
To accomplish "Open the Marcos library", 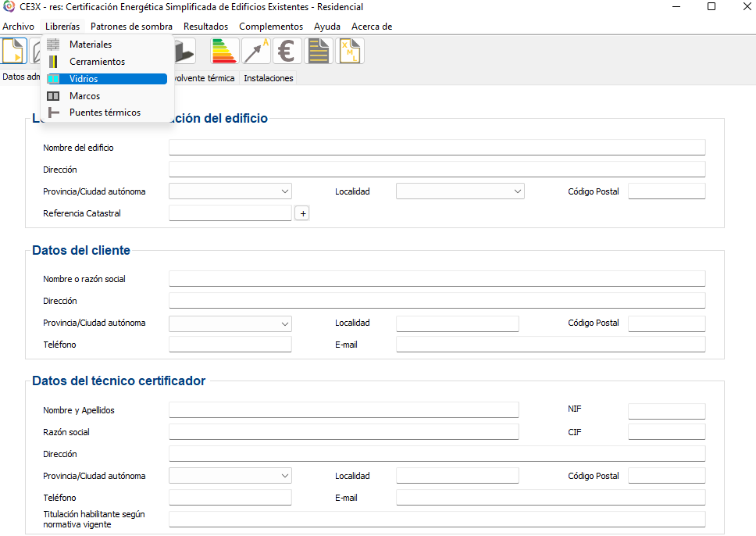I will [x=84, y=96].
